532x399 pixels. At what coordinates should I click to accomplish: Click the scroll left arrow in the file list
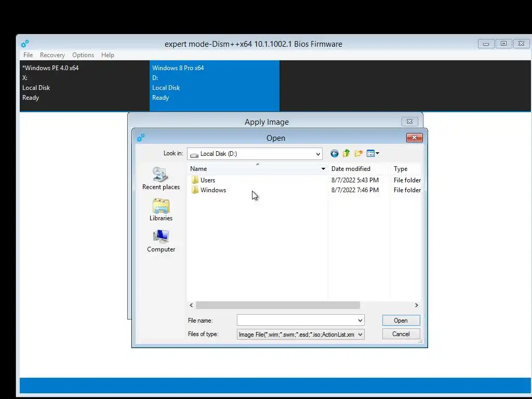click(x=191, y=305)
